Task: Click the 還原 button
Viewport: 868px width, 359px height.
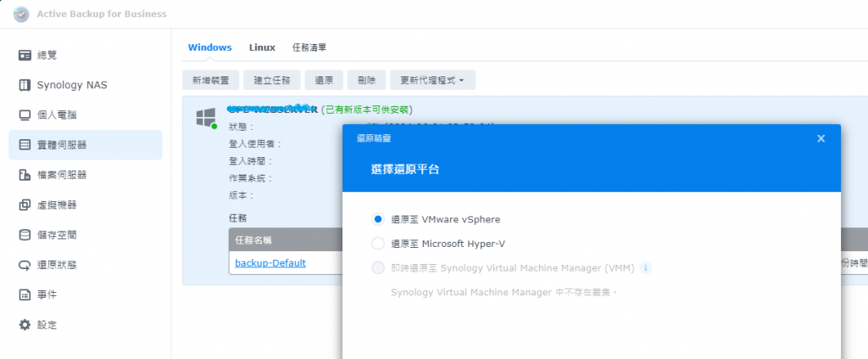Action: [324, 81]
